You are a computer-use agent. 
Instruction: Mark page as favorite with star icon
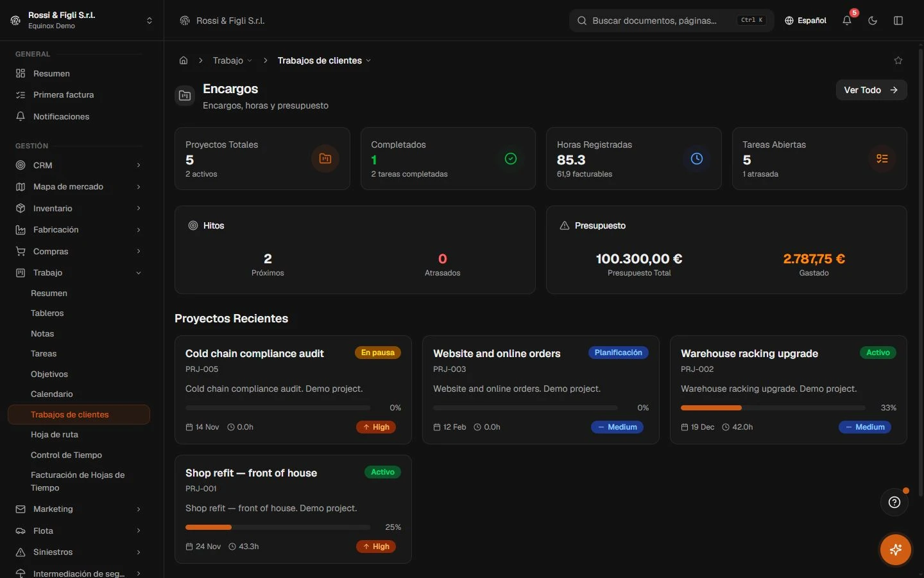tap(898, 60)
